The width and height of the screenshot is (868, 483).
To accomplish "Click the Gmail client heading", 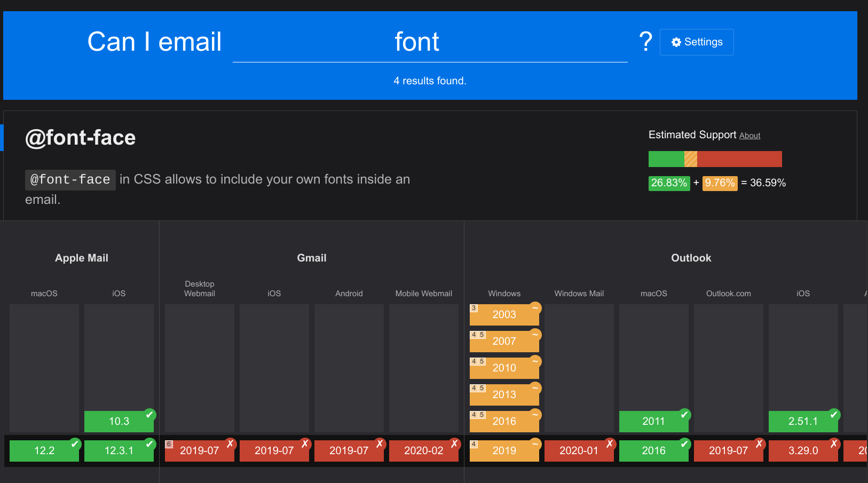I will coord(312,258).
